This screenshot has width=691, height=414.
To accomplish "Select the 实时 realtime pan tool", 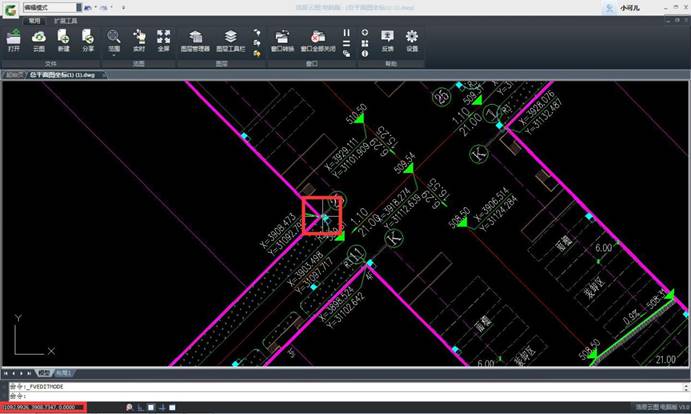I will (139, 40).
